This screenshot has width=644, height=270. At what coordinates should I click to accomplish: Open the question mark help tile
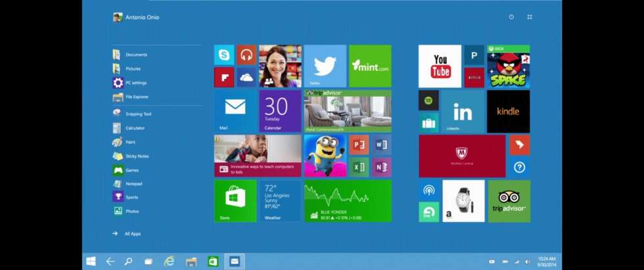[520, 168]
